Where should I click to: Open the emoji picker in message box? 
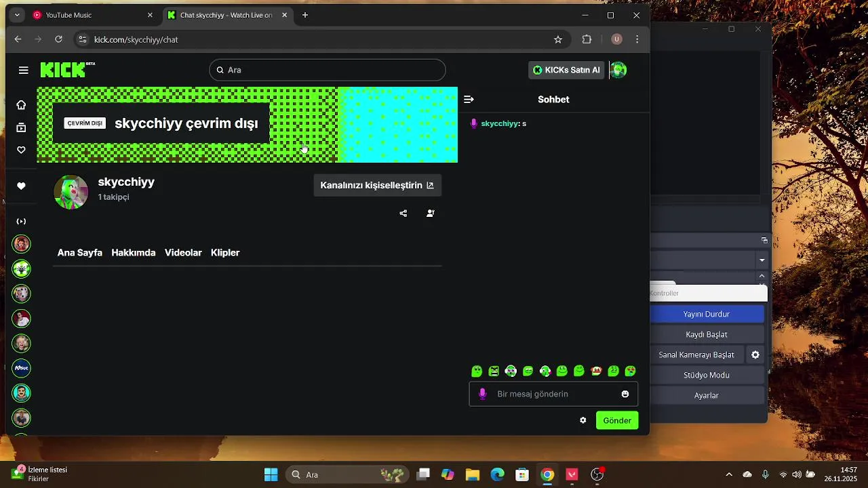(625, 394)
